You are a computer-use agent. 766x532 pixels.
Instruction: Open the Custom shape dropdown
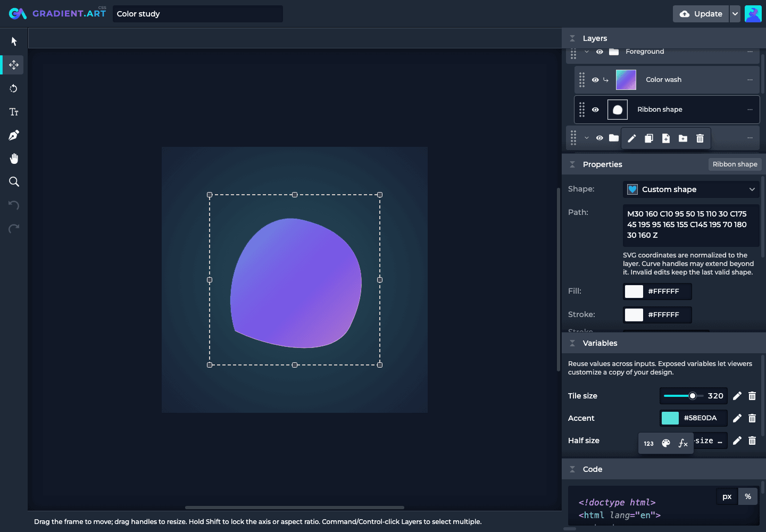click(691, 189)
